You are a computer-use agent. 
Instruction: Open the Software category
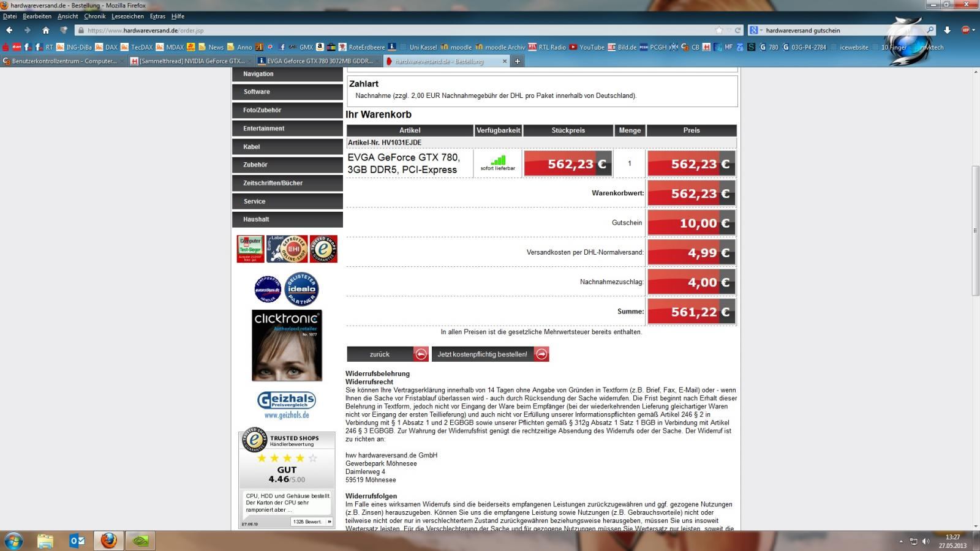click(287, 92)
